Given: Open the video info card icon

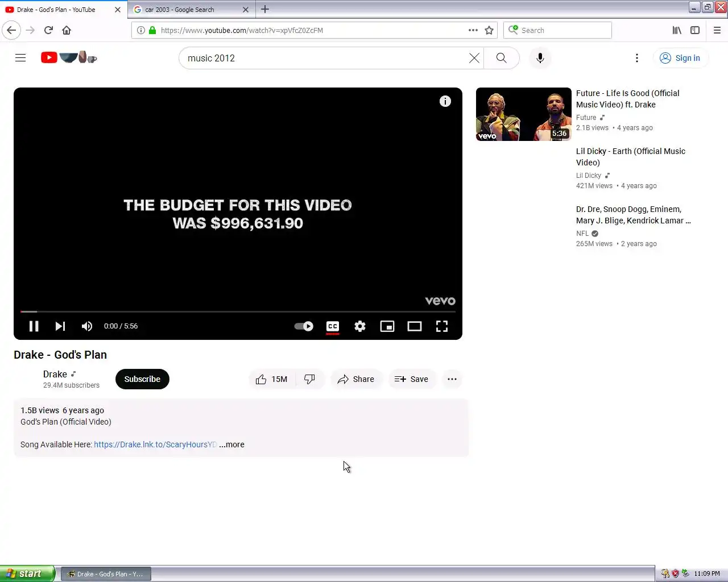Looking at the screenshot, I should [x=445, y=101].
